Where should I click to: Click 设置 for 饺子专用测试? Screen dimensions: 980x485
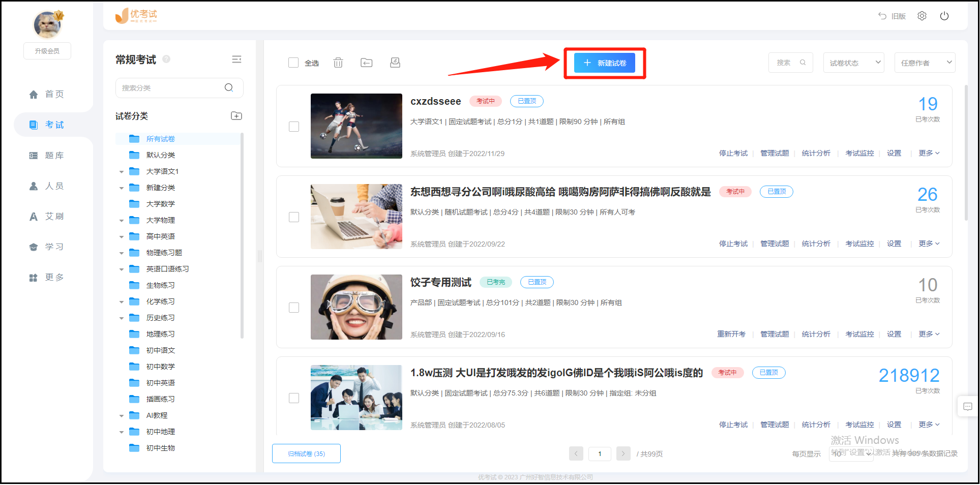click(894, 334)
